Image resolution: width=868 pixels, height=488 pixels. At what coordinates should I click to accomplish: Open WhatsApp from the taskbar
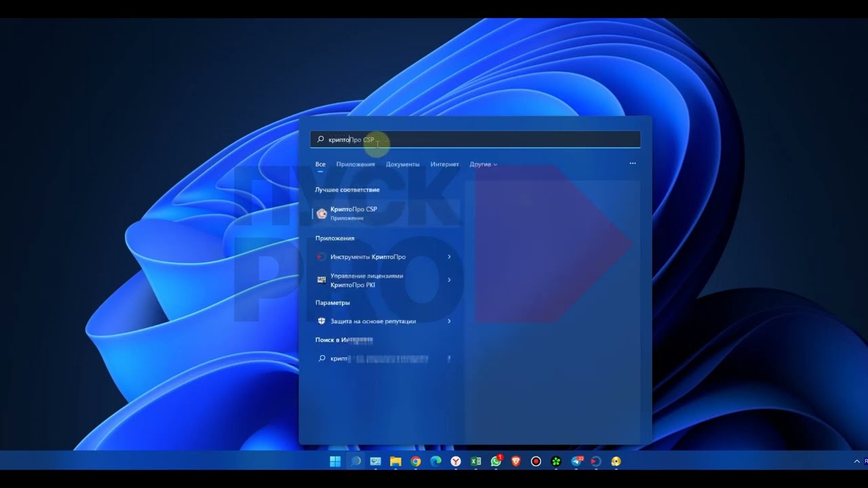pyautogui.click(x=496, y=462)
